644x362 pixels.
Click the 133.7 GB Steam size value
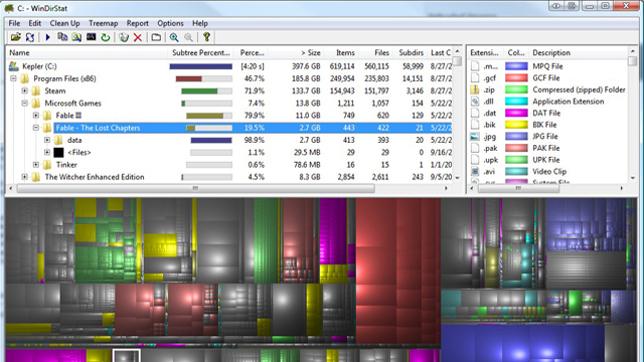pos(306,91)
